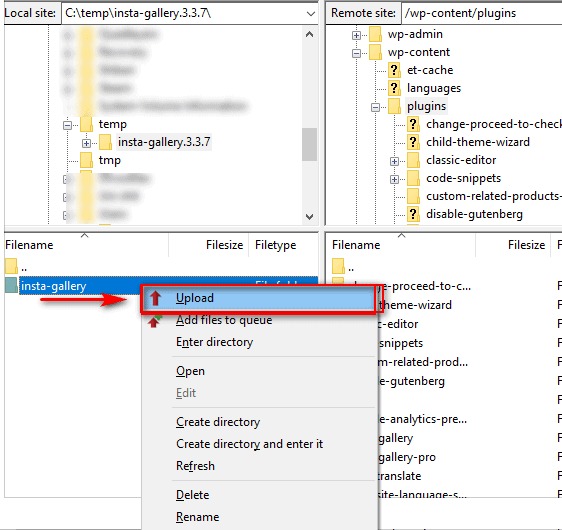Sort local files by Filename column
The width and height of the screenshot is (562, 530).
pos(86,245)
